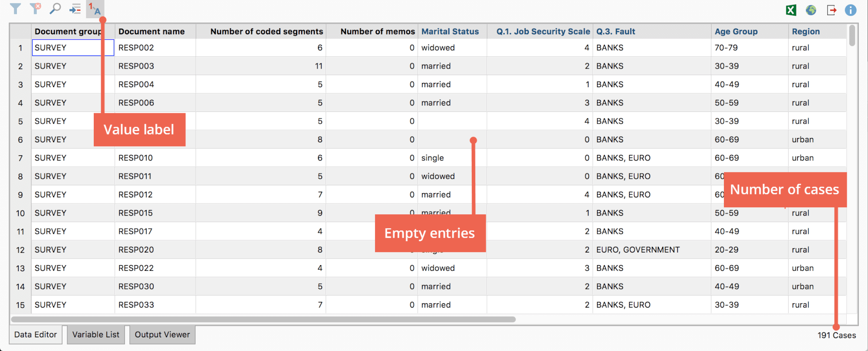Click 'rural' region for RESP033
868x351 pixels.
[800, 305]
